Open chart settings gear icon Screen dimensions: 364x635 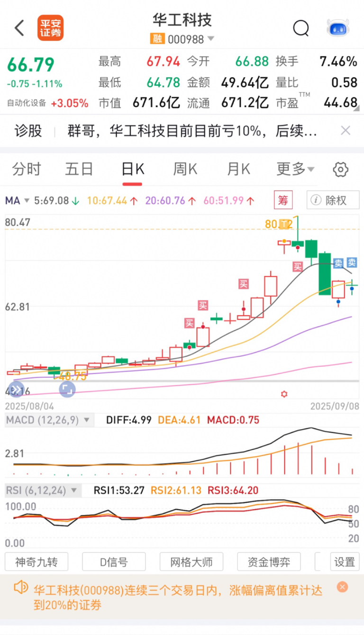point(341,169)
